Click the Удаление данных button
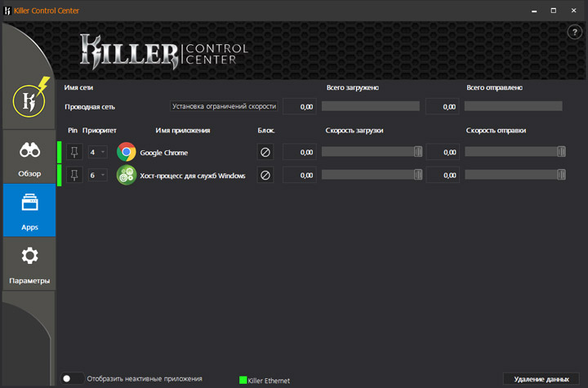Screen dimensions: 588x388 pyautogui.click(x=541, y=379)
